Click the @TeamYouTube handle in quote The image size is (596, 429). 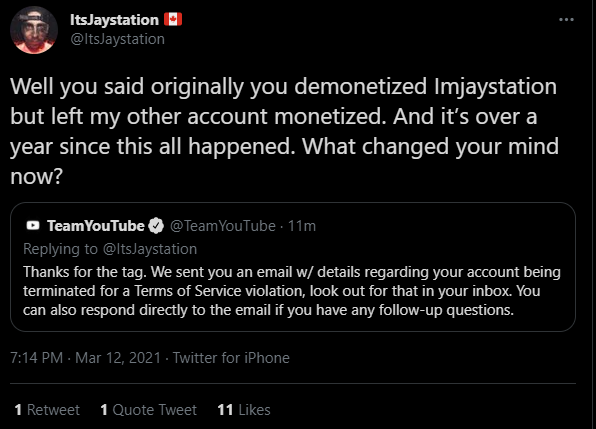click(x=223, y=226)
